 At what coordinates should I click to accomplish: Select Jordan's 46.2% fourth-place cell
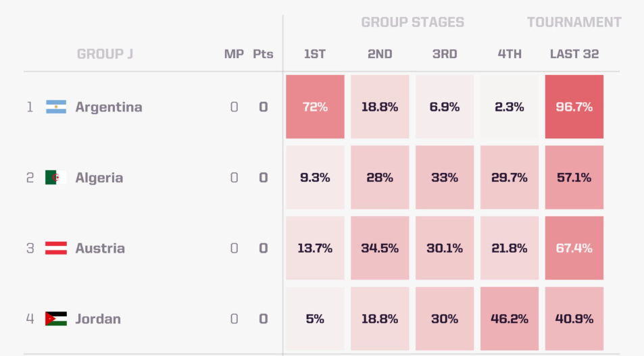click(510, 319)
